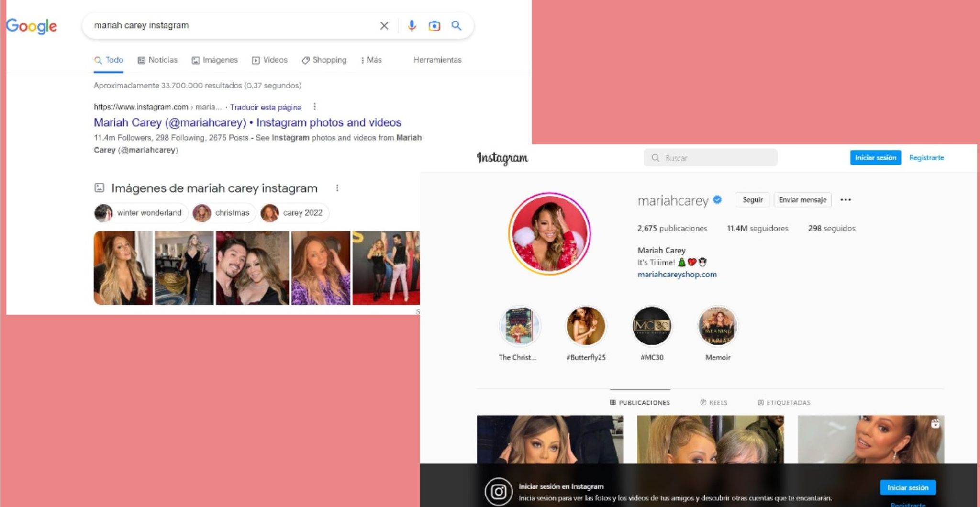Open third post with reel icon
980x507 pixels.
[x=871, y=439]
